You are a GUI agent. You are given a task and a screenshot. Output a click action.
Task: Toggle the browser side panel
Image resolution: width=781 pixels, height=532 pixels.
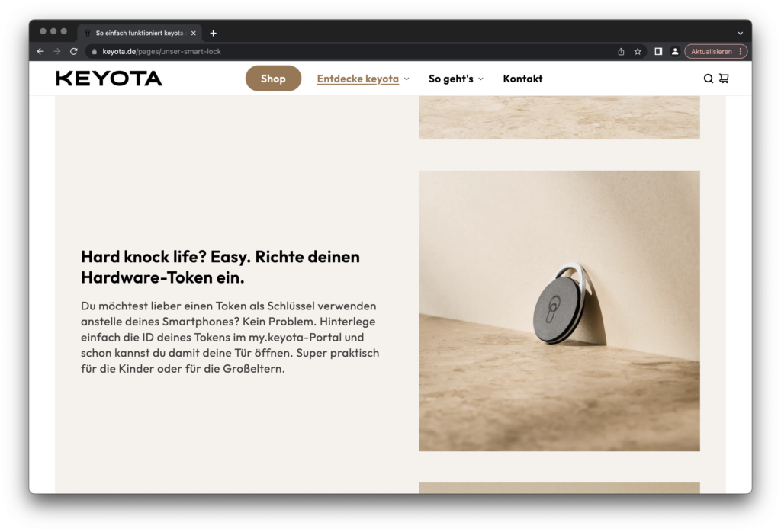pyautogui.click(x=657, y=52)
